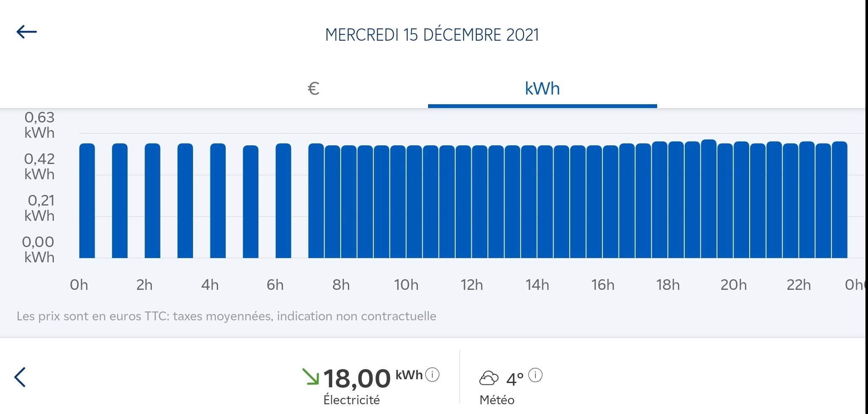Select the kWh tab

[542, 89]
